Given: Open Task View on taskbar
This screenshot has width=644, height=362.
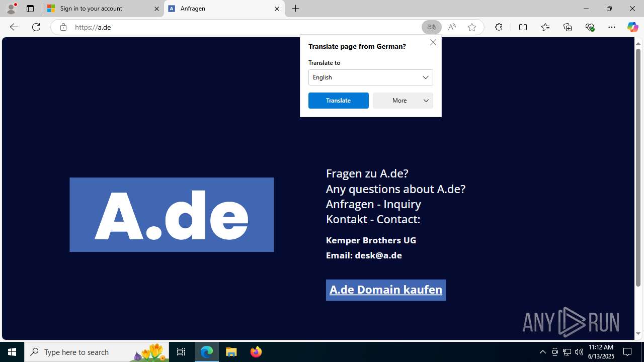Looking at the screenshot, I should (x=181, y=352).
